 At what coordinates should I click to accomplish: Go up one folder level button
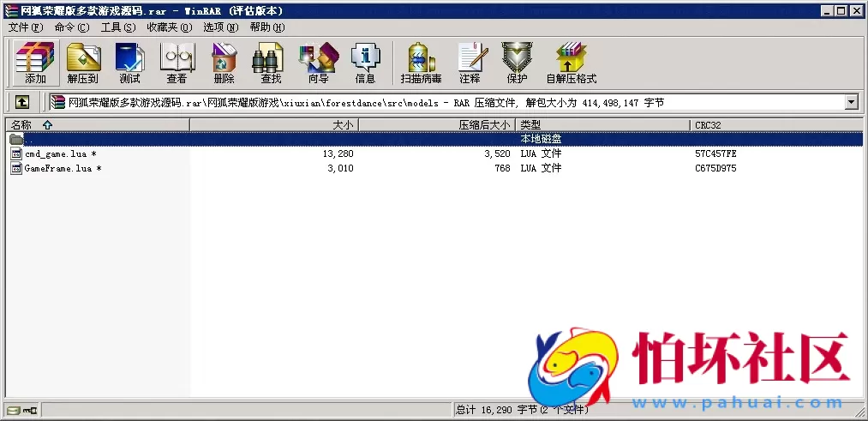[22, 102]
